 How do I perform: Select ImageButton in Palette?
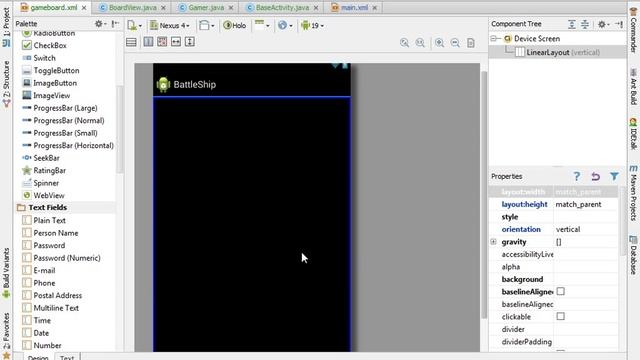(49, 83)
